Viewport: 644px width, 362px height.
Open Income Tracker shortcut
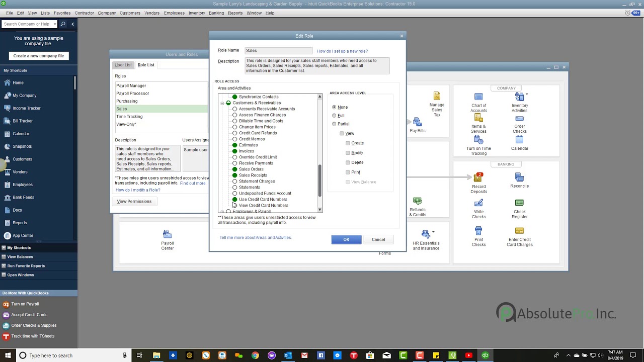pos(27,108)
